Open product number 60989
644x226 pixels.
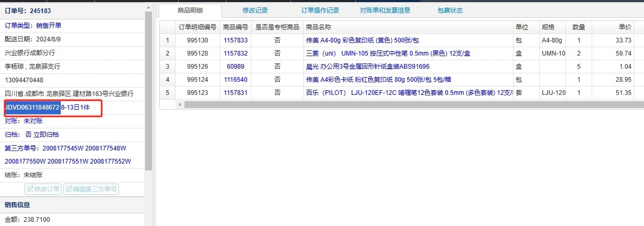coord(235,67)
